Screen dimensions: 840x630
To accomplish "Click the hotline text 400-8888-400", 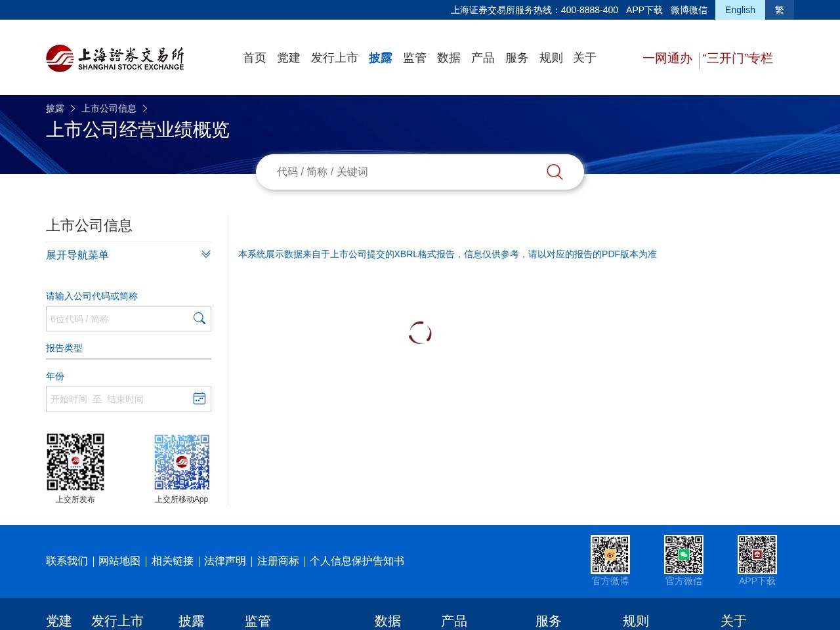I will coord(589,10).
